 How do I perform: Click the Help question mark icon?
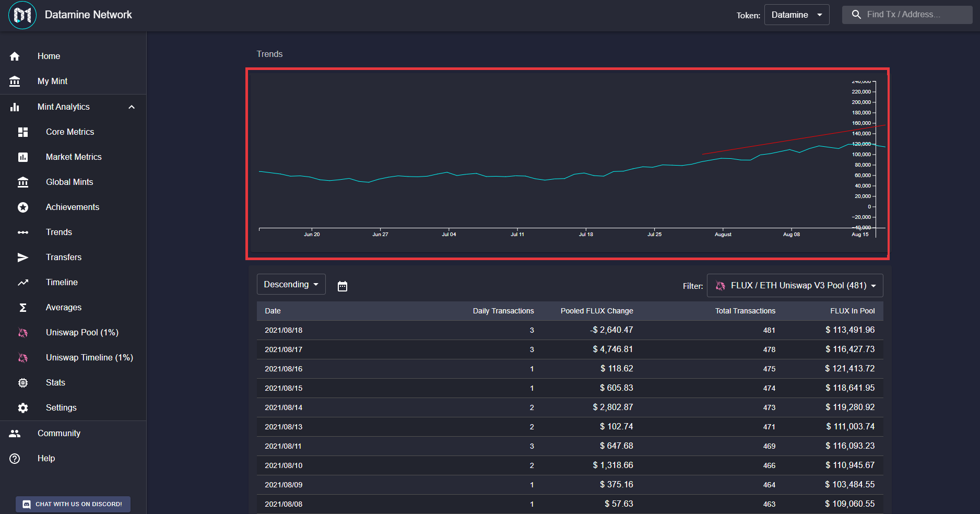15,459
